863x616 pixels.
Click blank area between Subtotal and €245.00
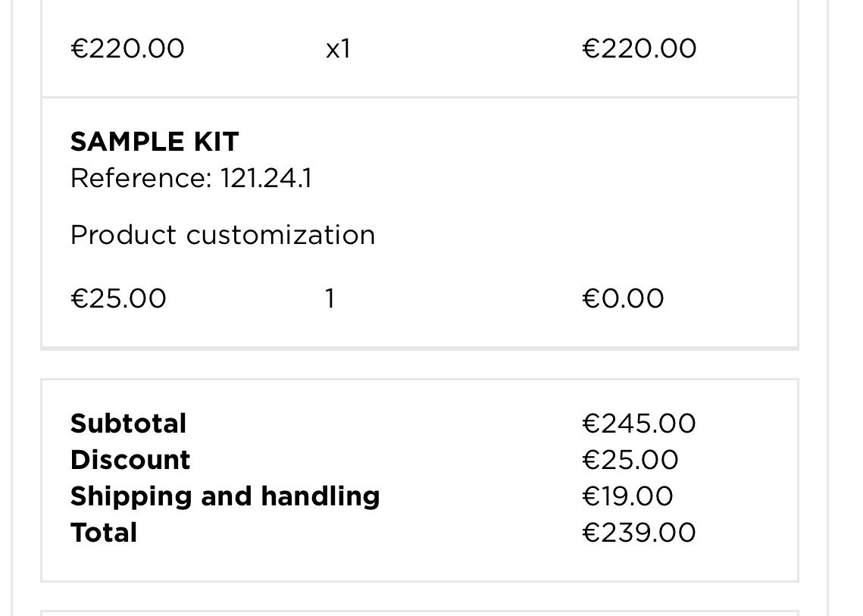pyautogui.click(x=379, y=424)
